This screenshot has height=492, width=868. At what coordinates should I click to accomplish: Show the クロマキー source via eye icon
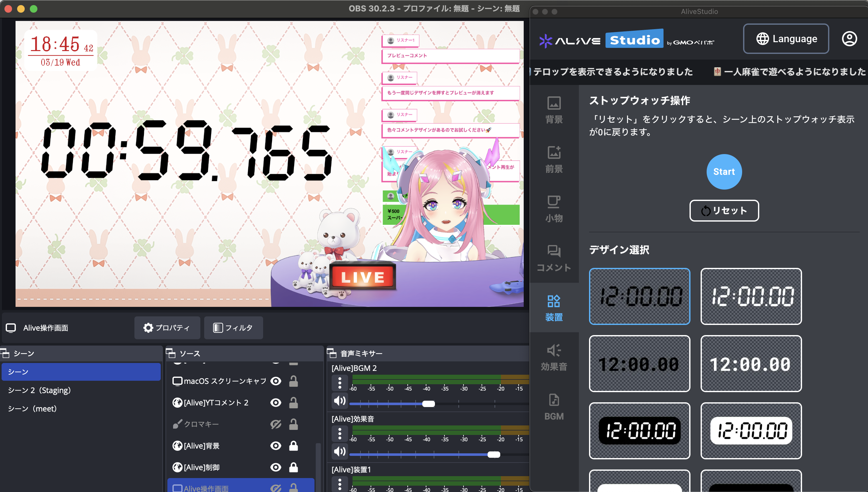click(276, 424)
